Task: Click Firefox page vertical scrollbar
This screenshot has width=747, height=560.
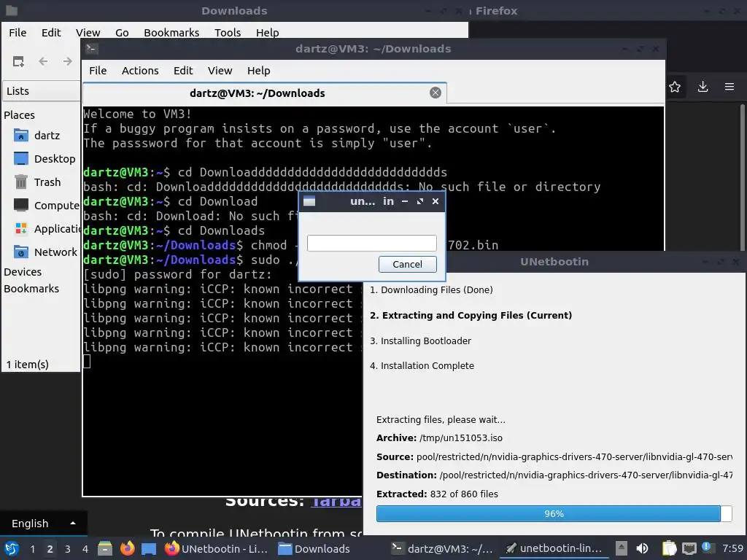Action: pyautogui.click(x=743, y=177)
